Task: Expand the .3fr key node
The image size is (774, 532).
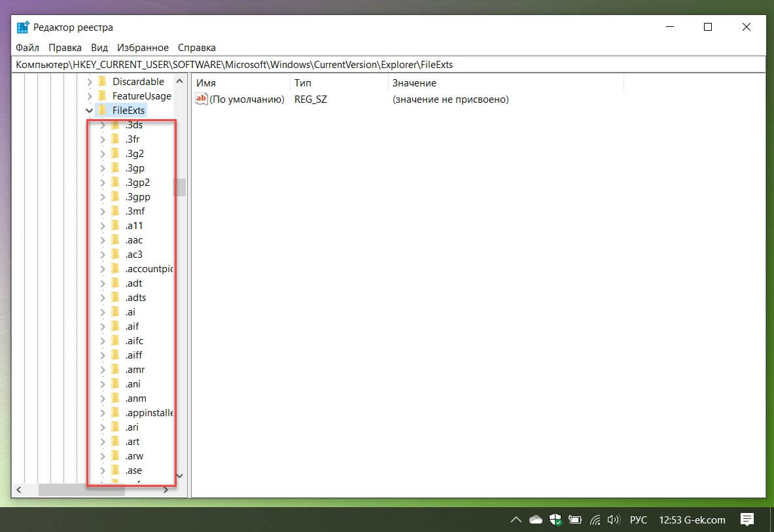Action: click(x=103, y=139)
